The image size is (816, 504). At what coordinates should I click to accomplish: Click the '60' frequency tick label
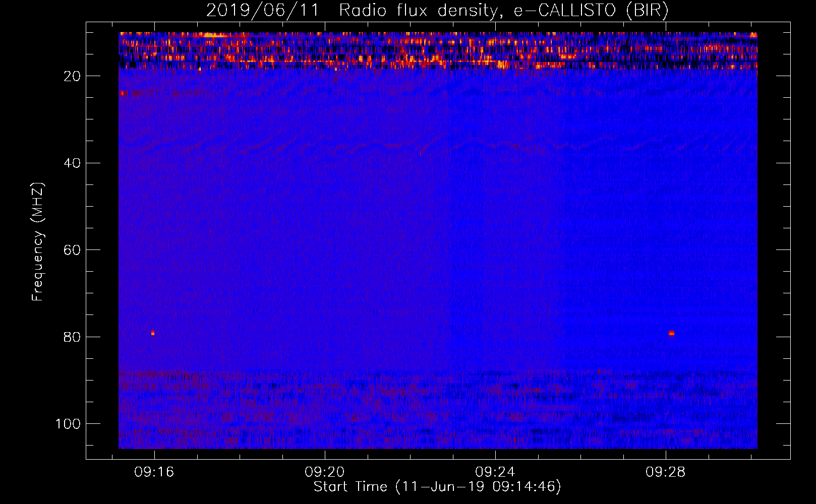pos(73,250)
